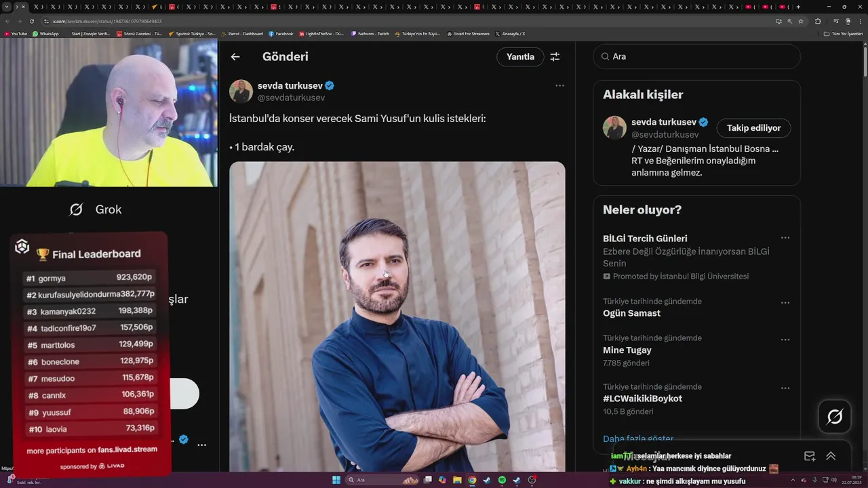The width and height of the screenshot is (868, 488).
Task: Go back using the post back arrow
Action: (235, 57)
